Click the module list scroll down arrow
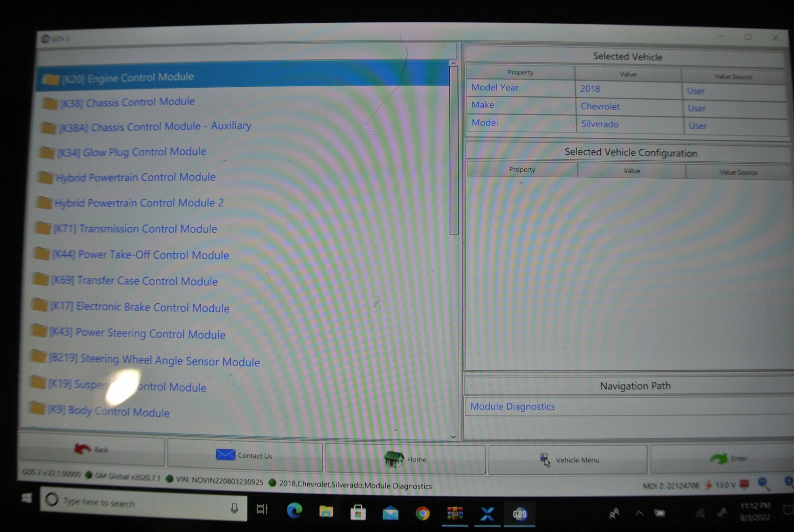 point(453,437)
